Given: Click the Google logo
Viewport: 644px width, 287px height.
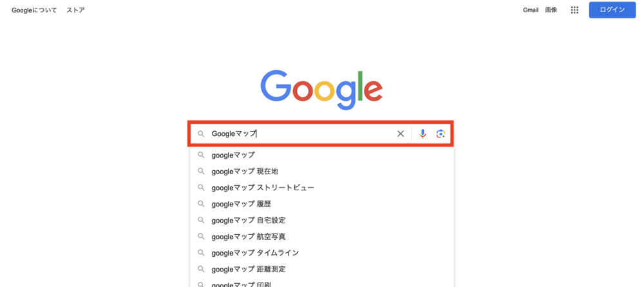Looking at the screenshot, I should (321, 89).
